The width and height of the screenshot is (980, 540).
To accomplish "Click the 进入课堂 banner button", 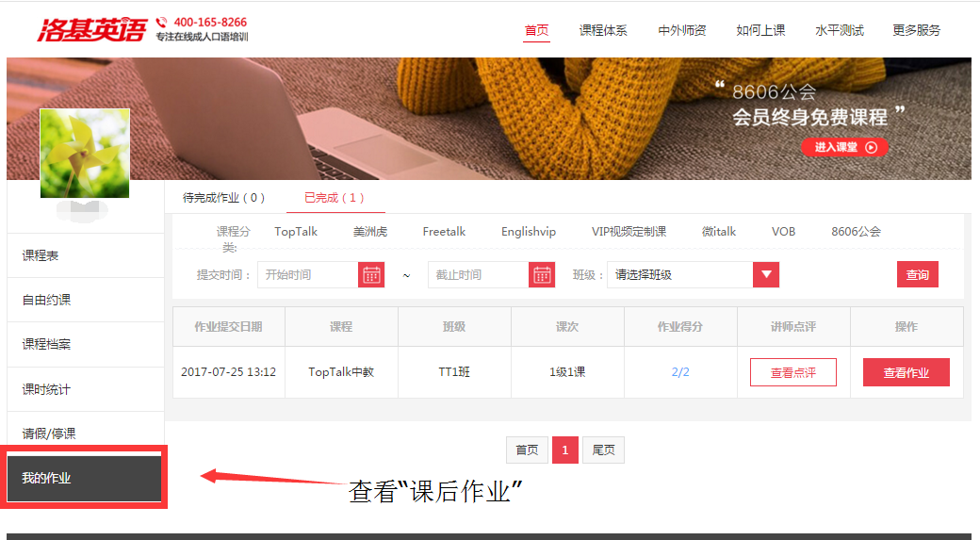I will (x=844, y=147).
